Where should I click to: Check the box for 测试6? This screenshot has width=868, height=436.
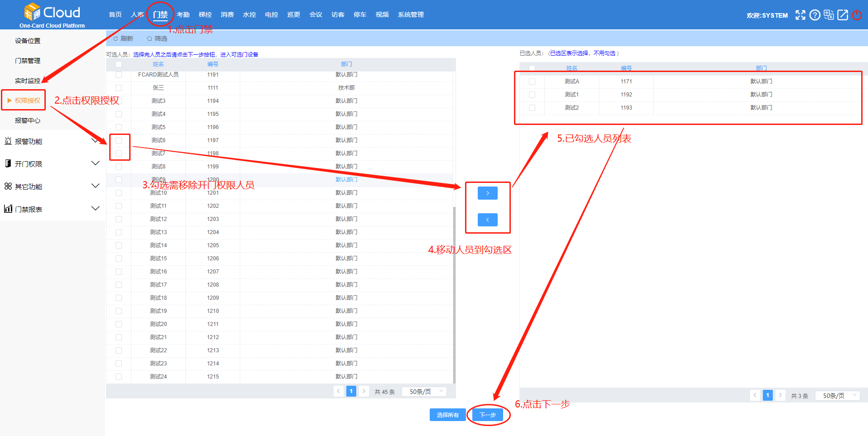coord(119,140)
